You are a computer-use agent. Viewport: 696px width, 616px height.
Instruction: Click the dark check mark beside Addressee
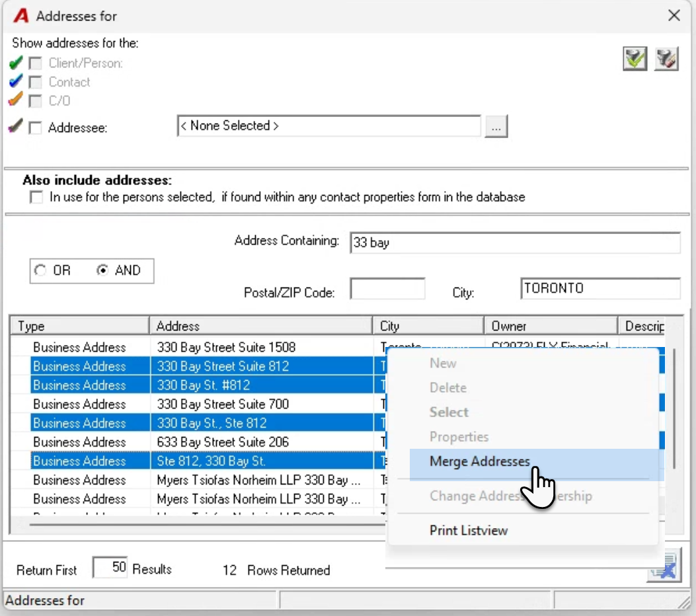click(x=16, y=126)
